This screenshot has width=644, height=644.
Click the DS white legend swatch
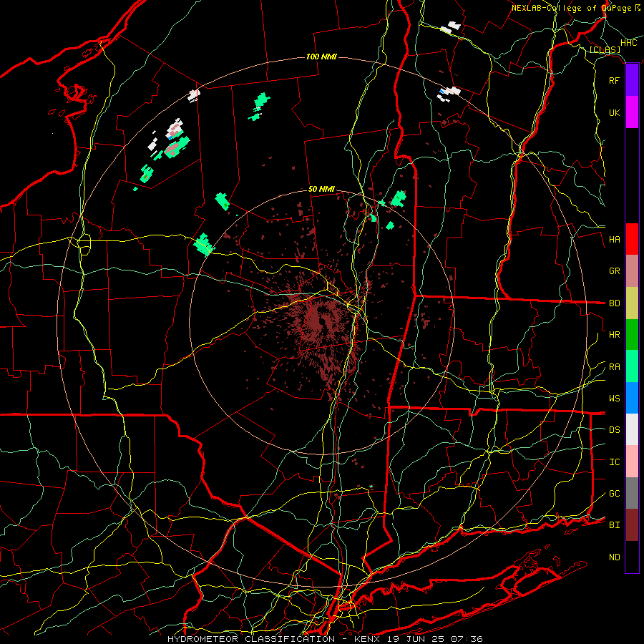pos(632,429)
